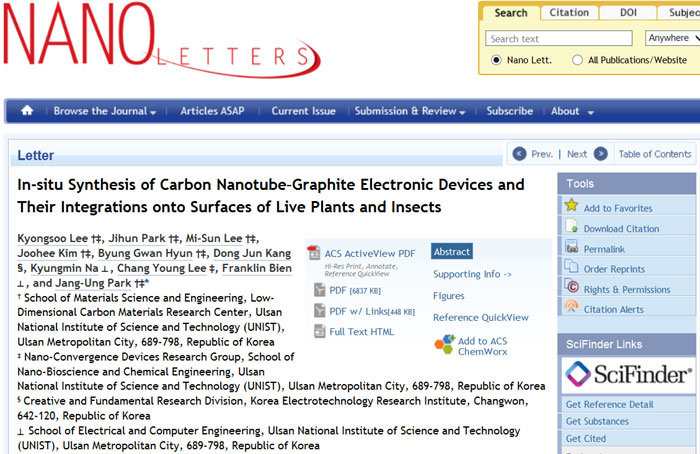This screenshot has height=454, width=700.
Task: Switch to the Citation search tab
Action: [569, 13]
